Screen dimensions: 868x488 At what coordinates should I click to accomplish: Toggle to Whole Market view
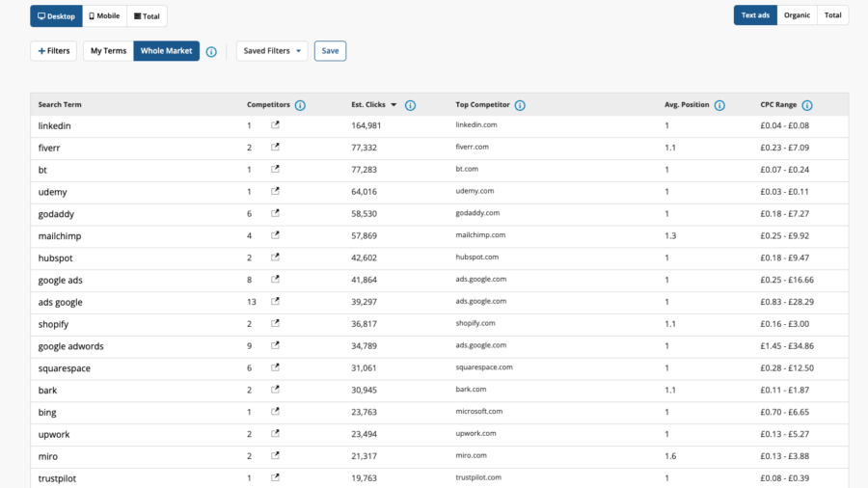166,51
